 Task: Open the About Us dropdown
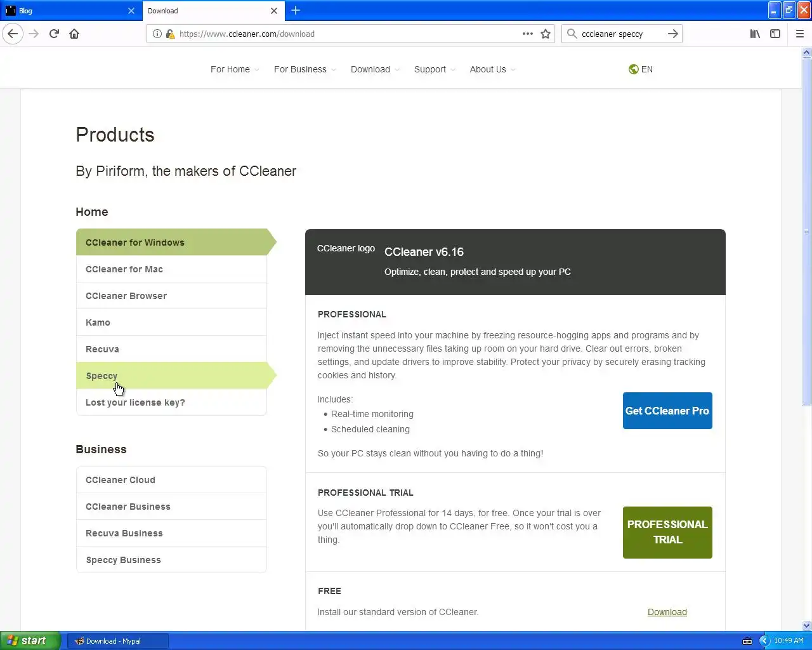click(493, 69)
